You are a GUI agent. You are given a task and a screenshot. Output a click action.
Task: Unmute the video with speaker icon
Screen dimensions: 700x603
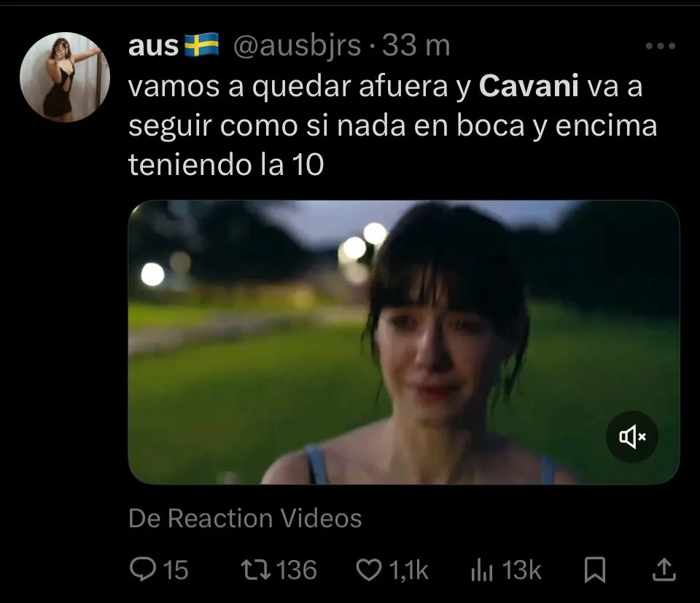(631, 437)
